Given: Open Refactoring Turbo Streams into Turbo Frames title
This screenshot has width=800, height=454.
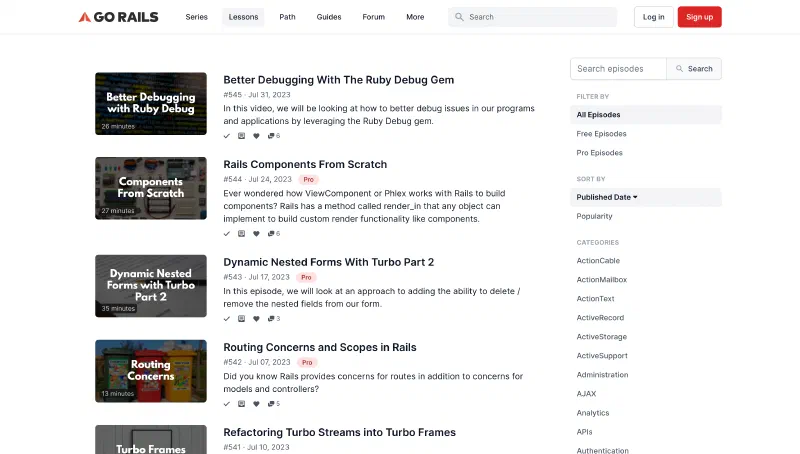Looking at the screenshot, I should point(339,433).
